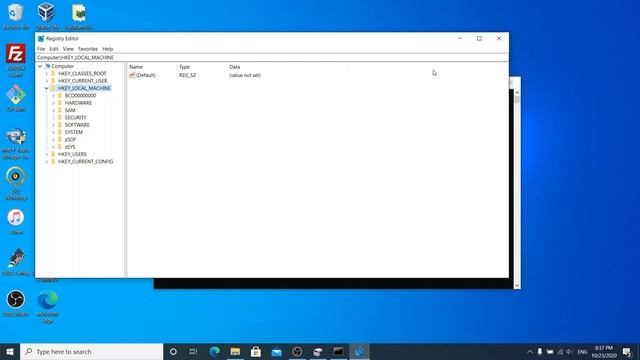
Task: Select the HKEY_LOCAL_MACHINE label
Action: (x=84, y=88)
